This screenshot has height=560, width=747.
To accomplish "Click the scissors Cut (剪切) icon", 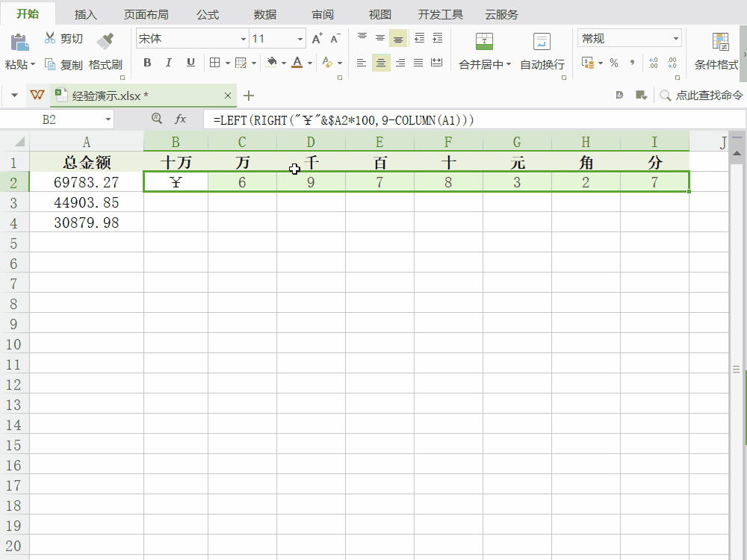I will [50, 38].
